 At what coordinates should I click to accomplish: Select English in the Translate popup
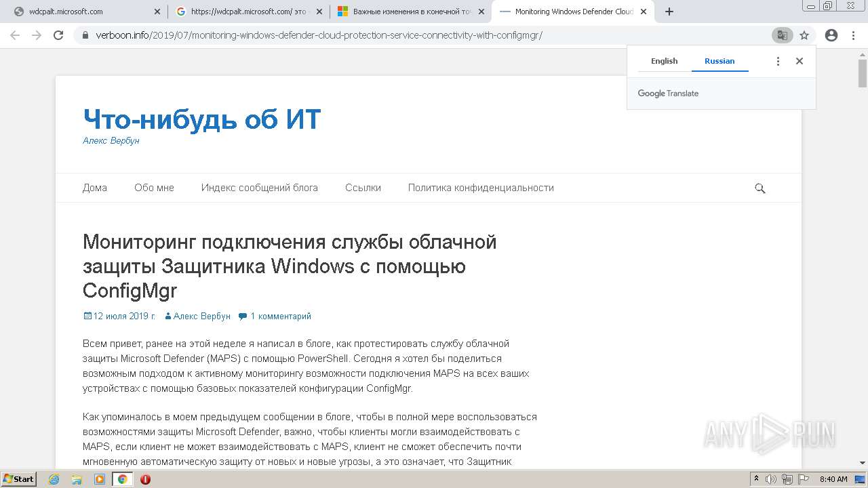(664, 61)
